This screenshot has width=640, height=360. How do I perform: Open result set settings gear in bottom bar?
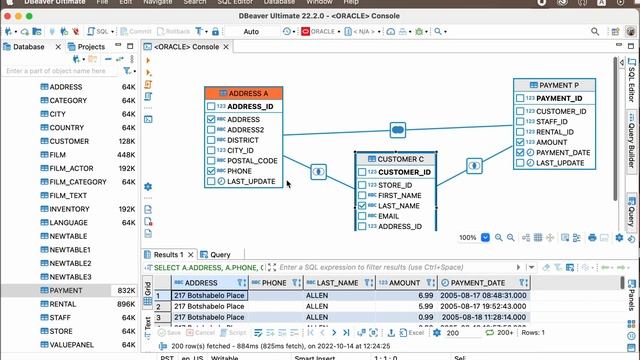pyautogui.click(x=437, y=333)
